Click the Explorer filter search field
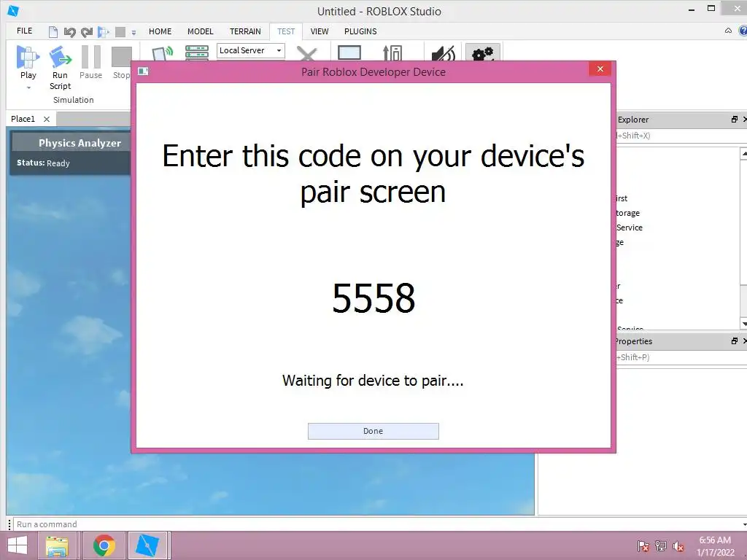 (x=681, y=136)
